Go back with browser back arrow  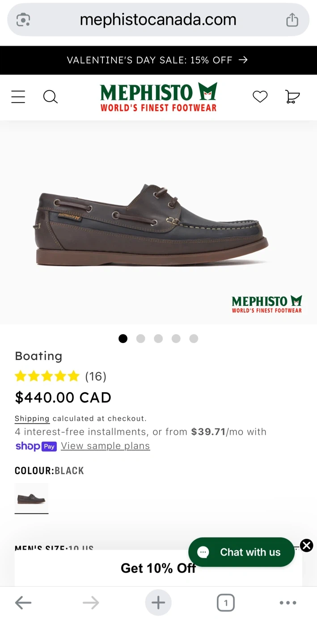(23, 603)
